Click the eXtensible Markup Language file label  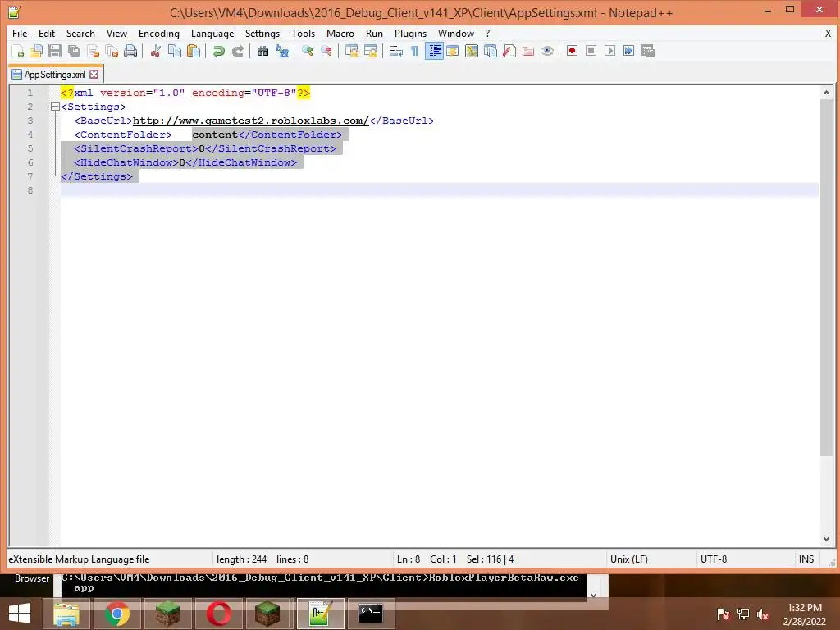(x=79, y=559)
